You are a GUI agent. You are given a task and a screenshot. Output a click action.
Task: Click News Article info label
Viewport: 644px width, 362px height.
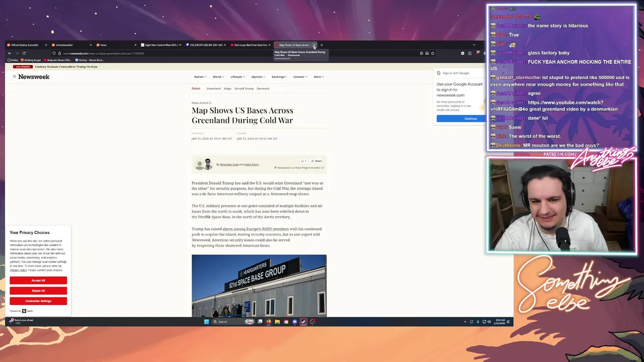201,103
